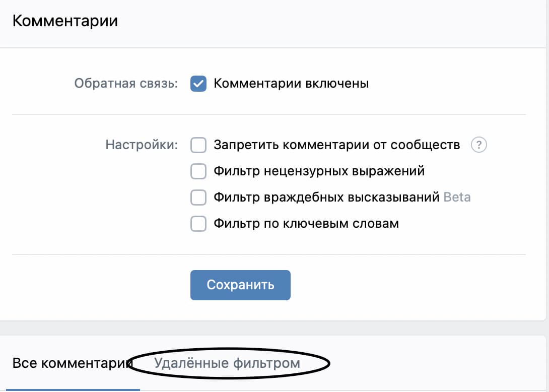Image resolution: width=549 pixels, height=392 pixels.
Task: Enable the Фильтр враждебных высказываний option
Action: pyautogui.click(x=198, y=197)
